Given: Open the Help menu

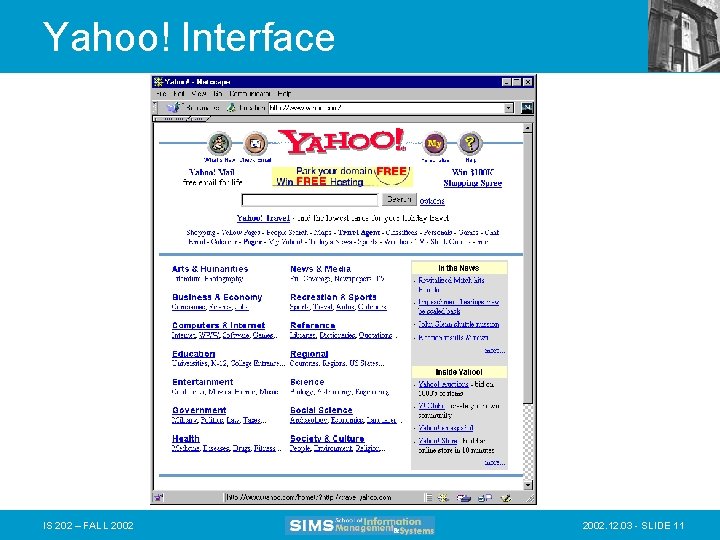Looking at the screenshot, I should tap(284, 94).
